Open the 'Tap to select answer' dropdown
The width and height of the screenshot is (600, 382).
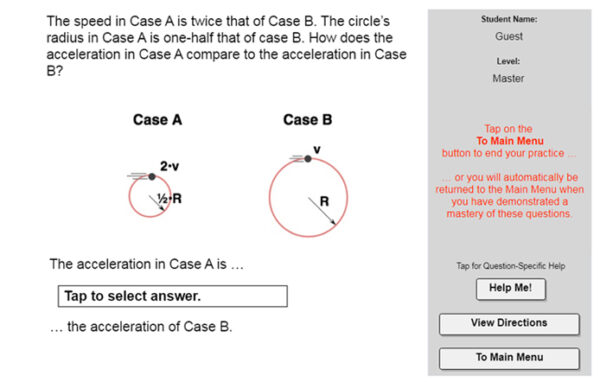point(173,296)
